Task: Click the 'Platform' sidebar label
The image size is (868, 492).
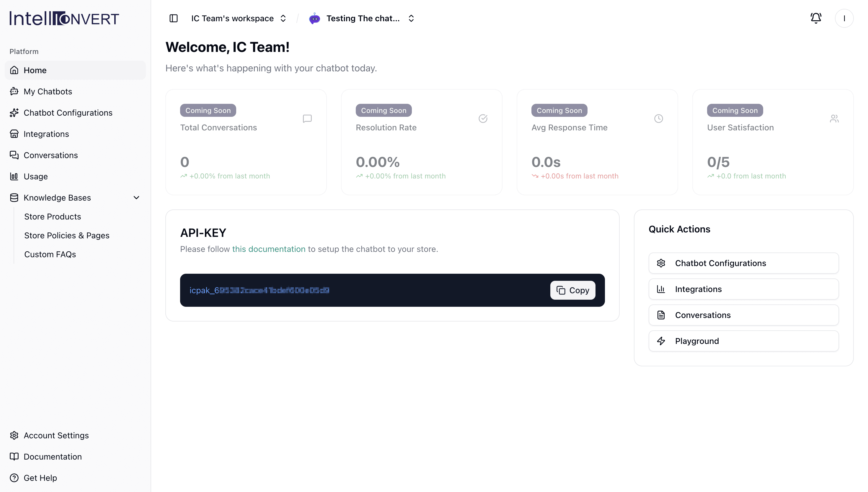Action: 24,51
